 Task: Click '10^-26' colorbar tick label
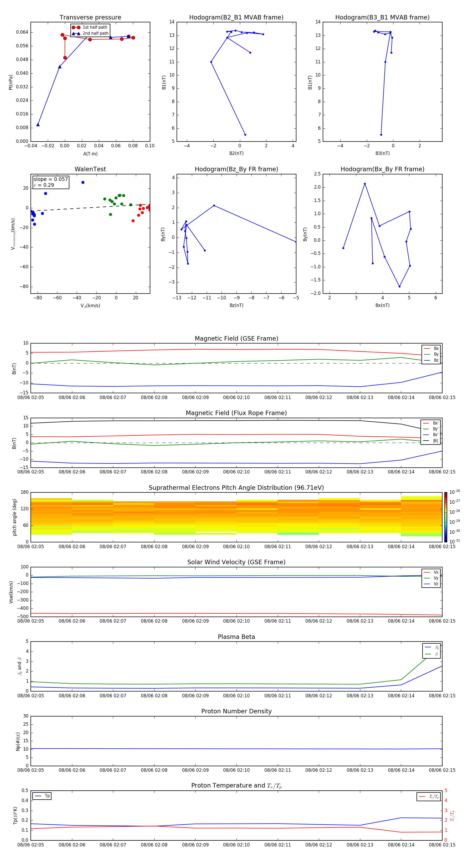pos(455,492)
